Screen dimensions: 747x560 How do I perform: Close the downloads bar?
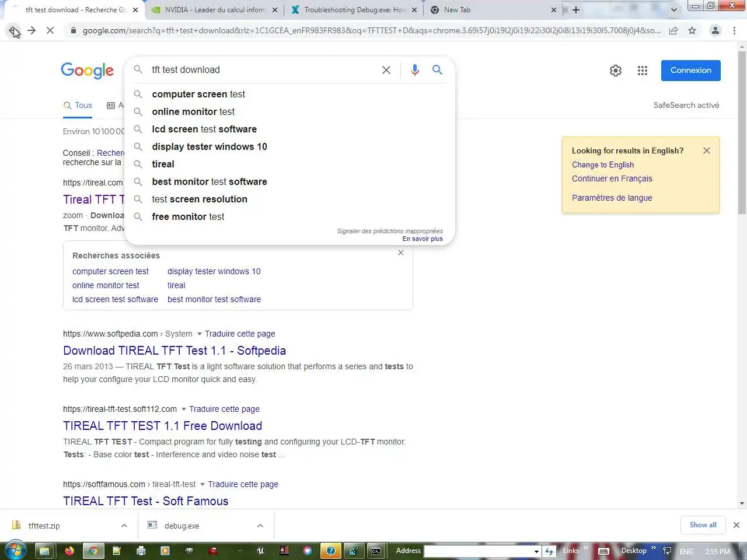pyautogui.click(x=736, y=525)
